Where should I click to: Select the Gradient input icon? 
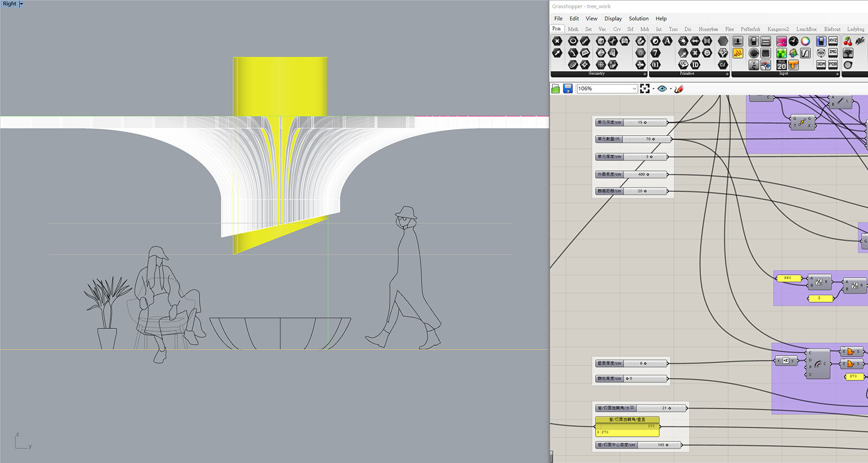(x=781, y=41)
